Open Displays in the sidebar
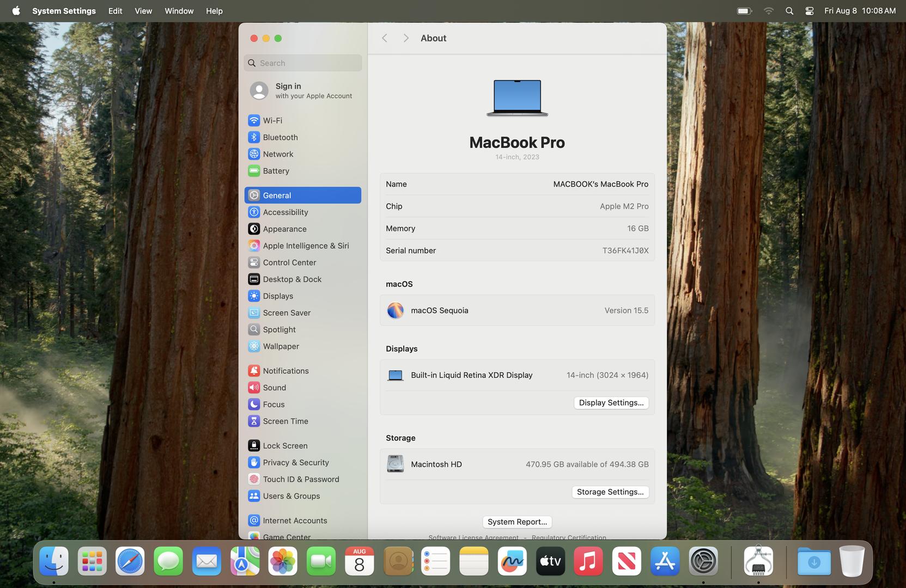Image resolution: width=906 pixels, height=588 pixels. (302, 296)
